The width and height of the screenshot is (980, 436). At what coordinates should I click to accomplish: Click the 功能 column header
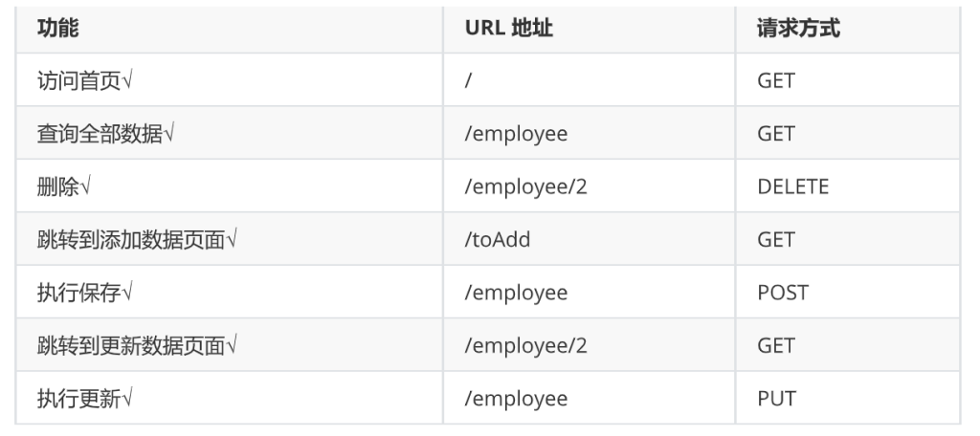click(x=58, y=29)
